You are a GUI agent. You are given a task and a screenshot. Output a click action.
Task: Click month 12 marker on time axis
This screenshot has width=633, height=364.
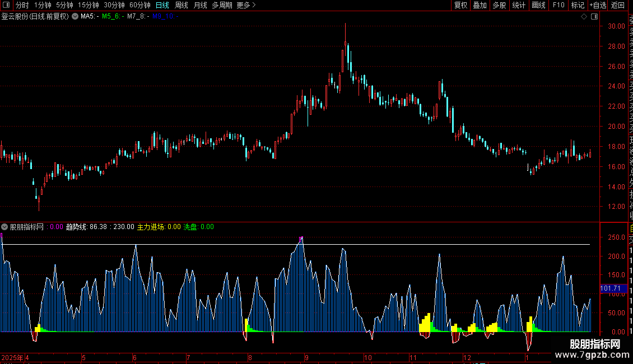click(467, 357)
